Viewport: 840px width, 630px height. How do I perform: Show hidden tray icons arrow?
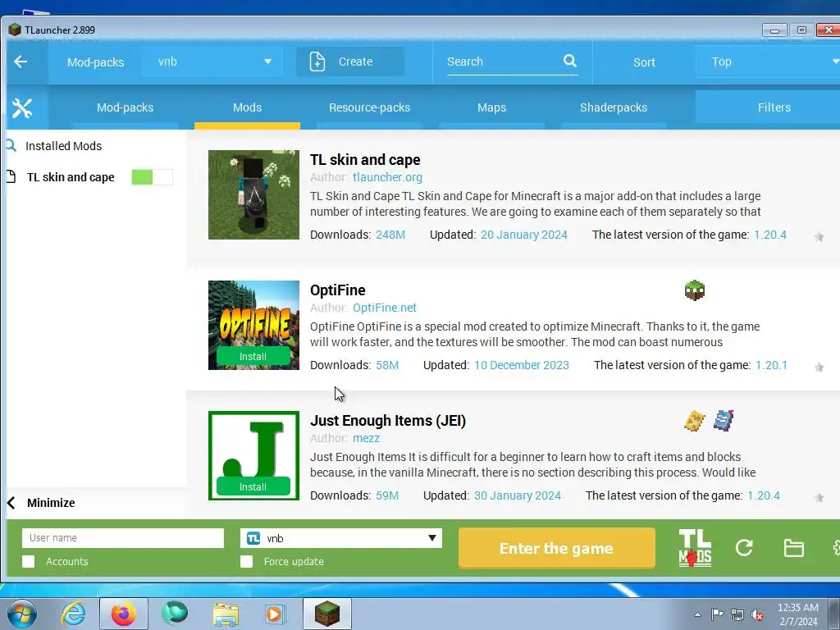pos(697,615)
